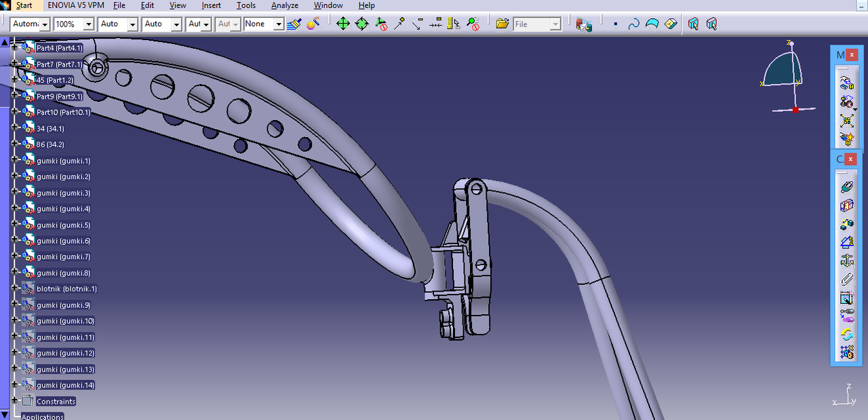868x420 pixels.
Task: Select gumki (gumki.10) in the tree
Action: [65, 321]
